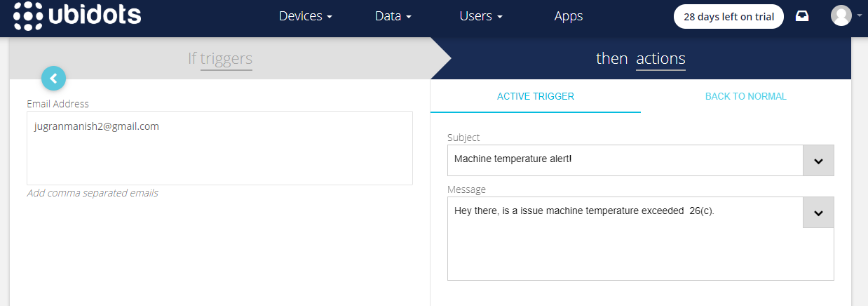Screen dimensions: 868x306
Task: Click the Devices menu caret arrow
Action: click(x=330, y=17)
